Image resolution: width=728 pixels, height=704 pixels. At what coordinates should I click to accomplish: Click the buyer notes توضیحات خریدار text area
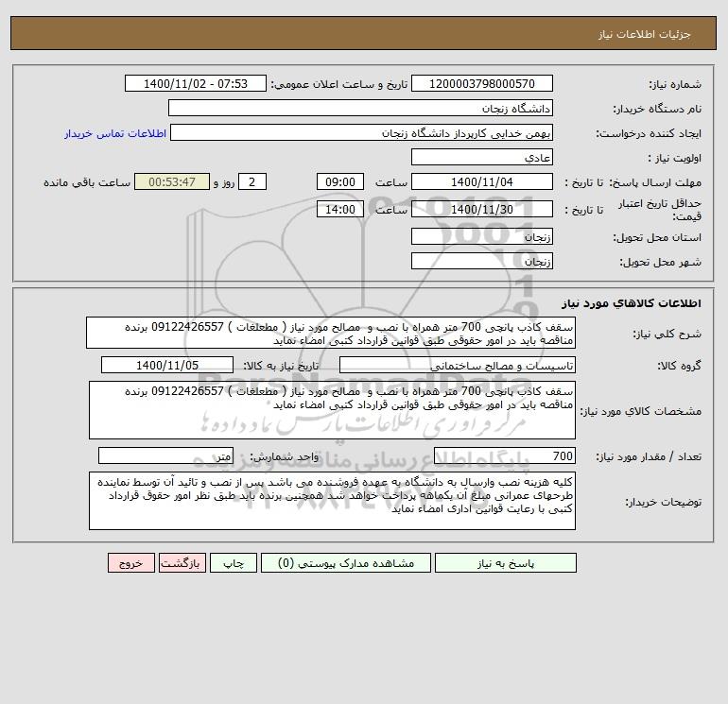tap(332, 501)
